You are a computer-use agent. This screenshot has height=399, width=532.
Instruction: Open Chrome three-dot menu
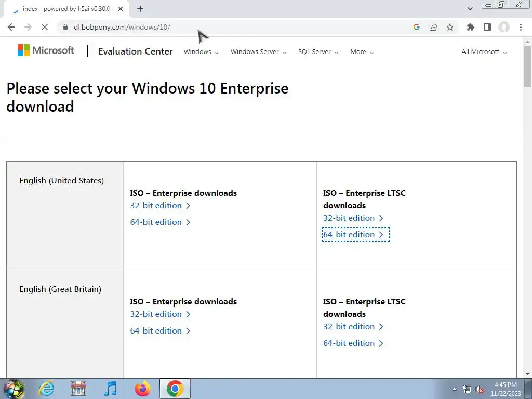pyautogui.click(x=521, y=27)
